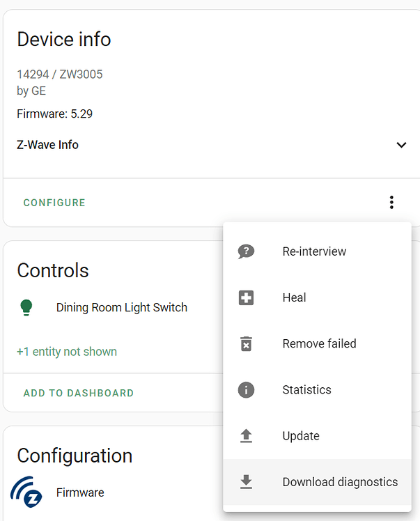Click the Z-Wave Info label
This screenshot has width=420, height=521.
point(47,145)
